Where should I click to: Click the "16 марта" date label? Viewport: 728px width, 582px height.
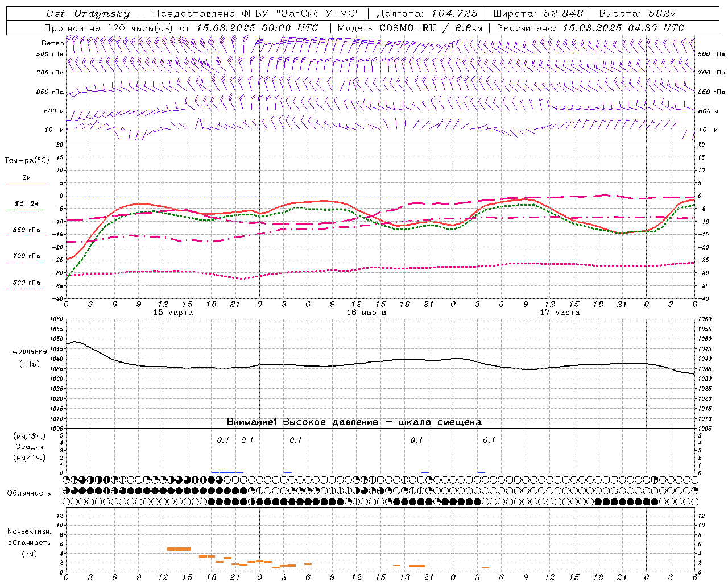click(367, 313)
